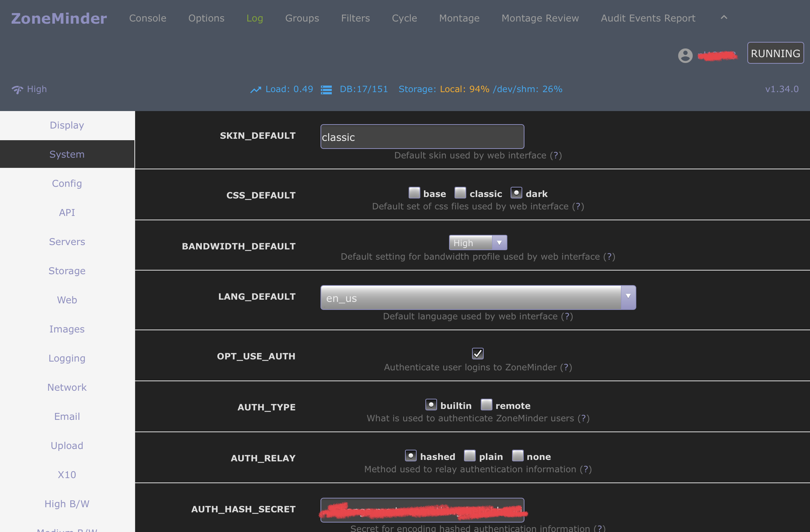This screenshot has width=810, height=532.
Task: Switch to the Servers options tab
Action: click(x=67, y=242)
